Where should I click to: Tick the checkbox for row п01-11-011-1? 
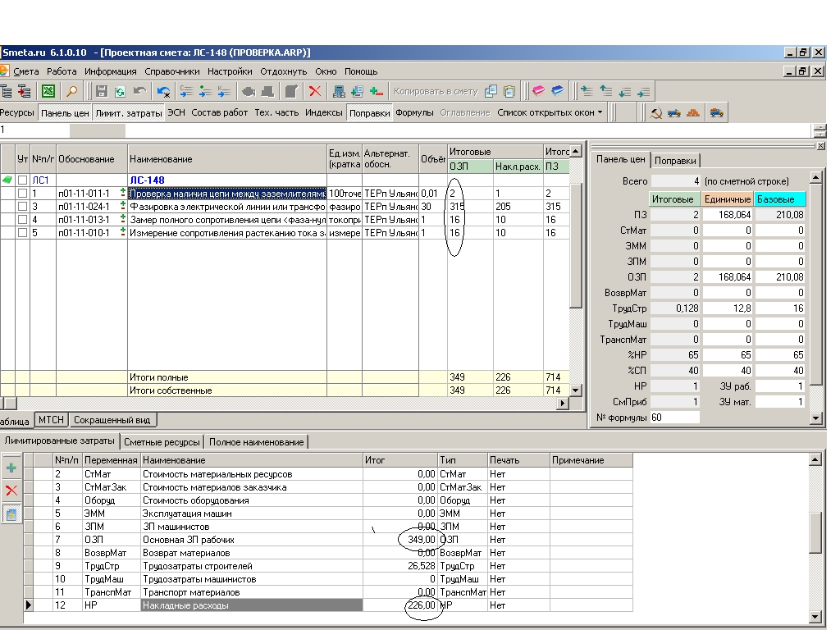point(22,194)
